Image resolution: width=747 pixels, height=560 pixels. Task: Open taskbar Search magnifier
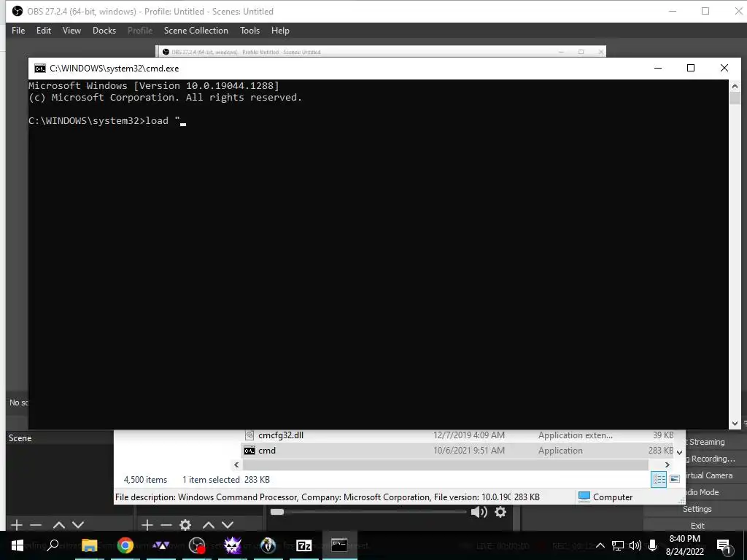[x=53, y=545]
